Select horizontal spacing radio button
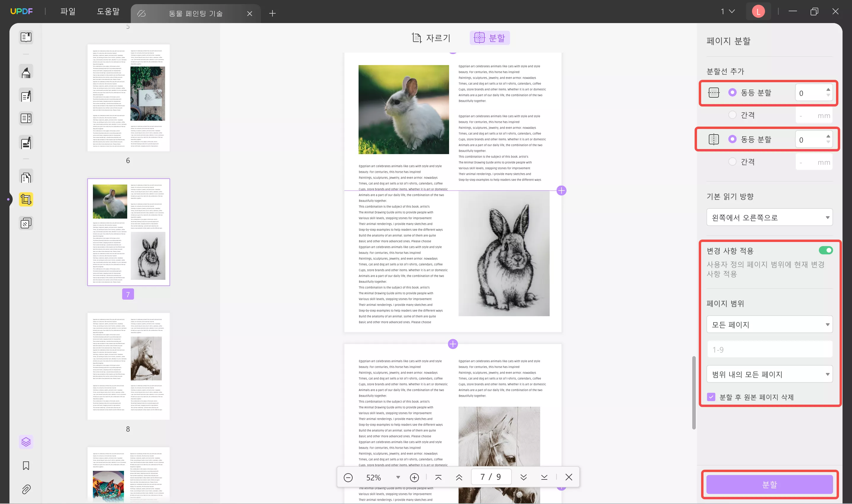 (x=732, y=115)
